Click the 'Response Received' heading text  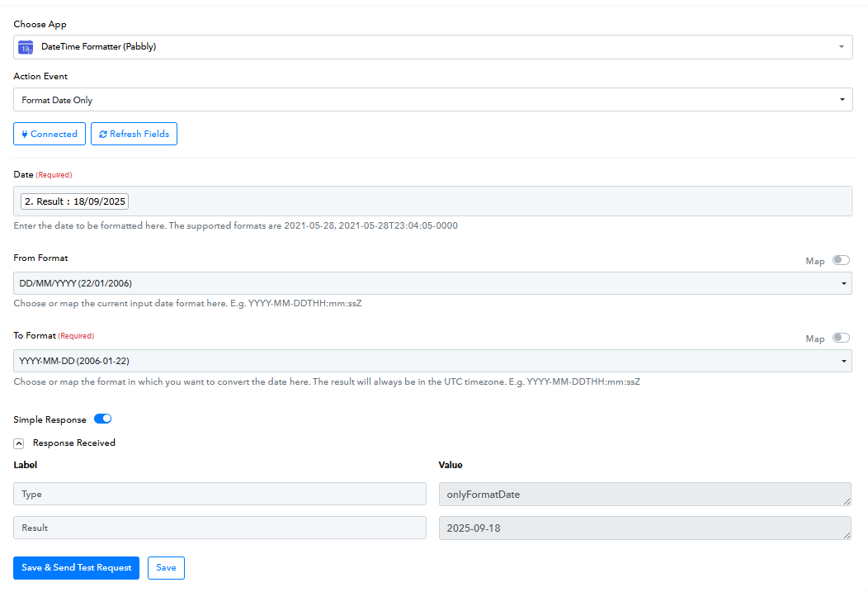[74, 443]
